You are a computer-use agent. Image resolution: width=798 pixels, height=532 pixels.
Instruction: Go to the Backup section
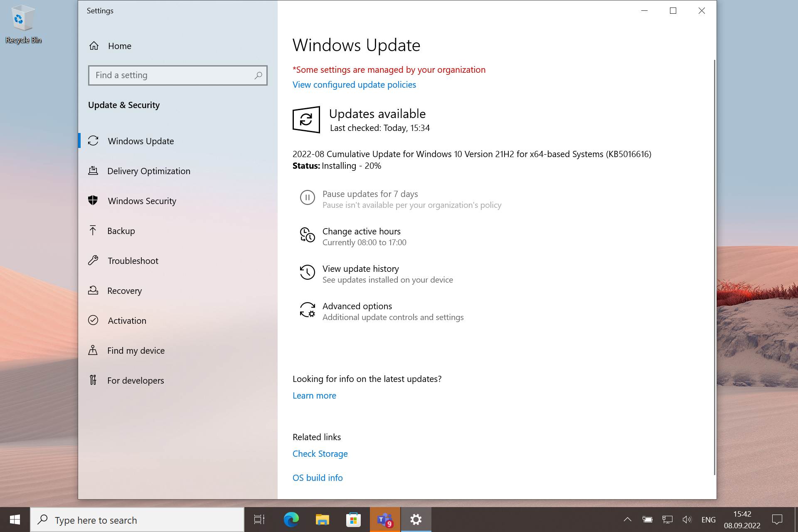click(121, 231)
